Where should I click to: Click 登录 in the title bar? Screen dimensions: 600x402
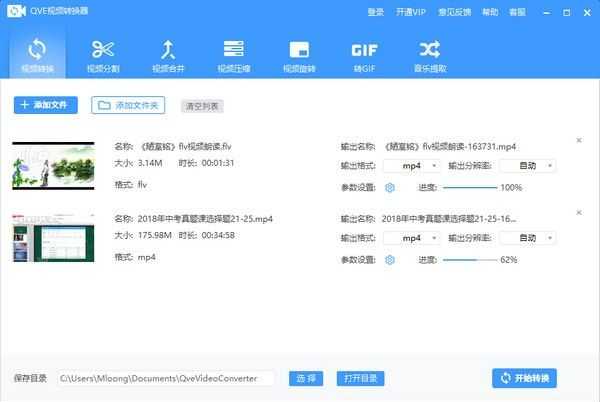point(375,12)
